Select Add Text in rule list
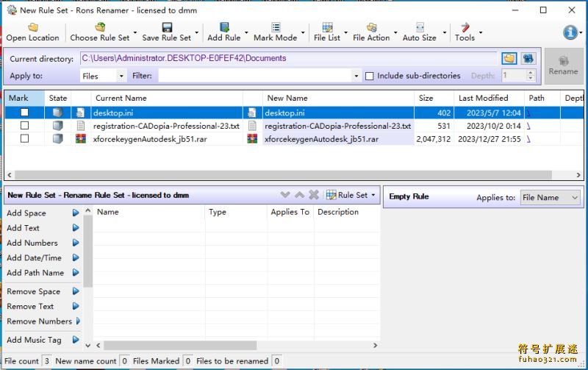 pyautogui.click(x=24, y=228)
